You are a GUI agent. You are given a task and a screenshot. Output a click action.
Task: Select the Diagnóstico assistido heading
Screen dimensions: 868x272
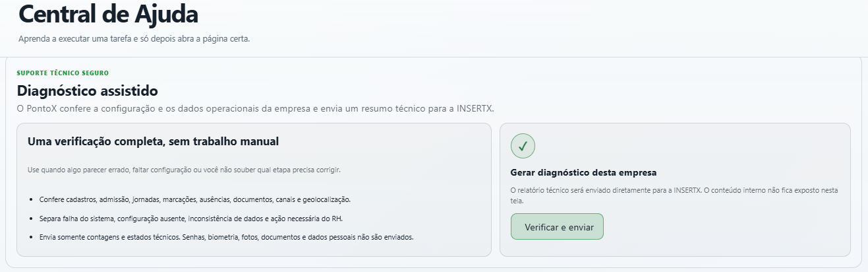88,90
